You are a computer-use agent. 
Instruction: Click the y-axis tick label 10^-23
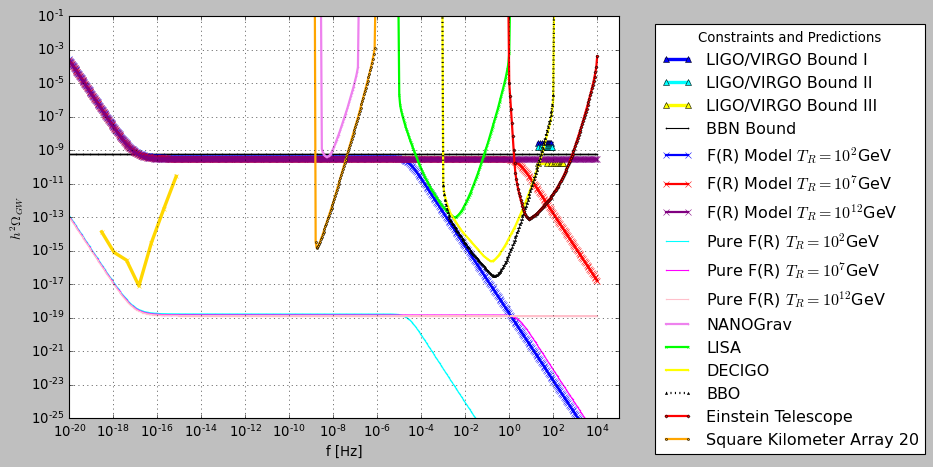click(50, 385)
